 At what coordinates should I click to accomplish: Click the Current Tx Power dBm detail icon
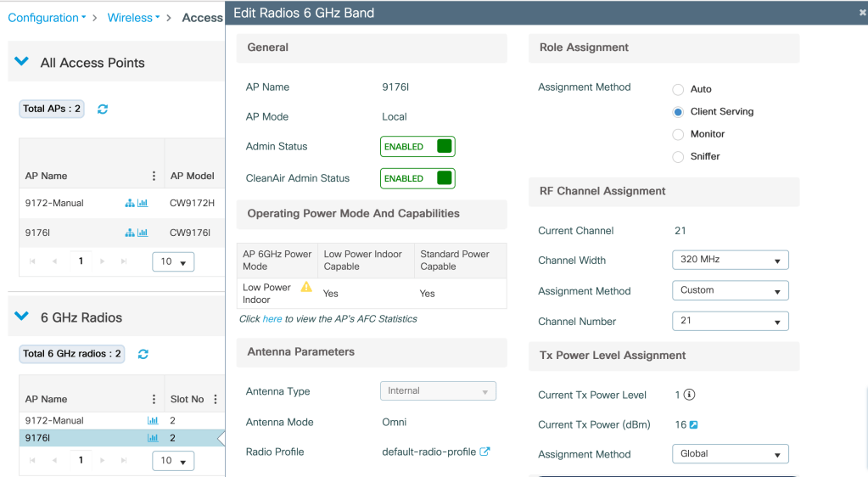point(693,424)
